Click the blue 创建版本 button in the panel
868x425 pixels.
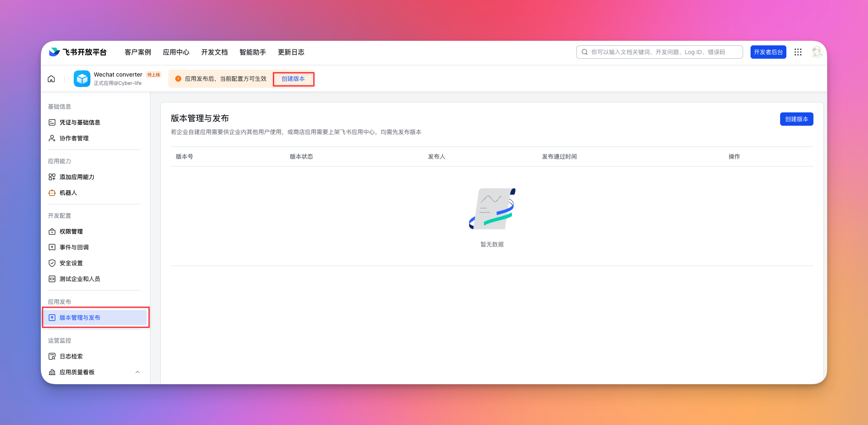coord(797,119)
